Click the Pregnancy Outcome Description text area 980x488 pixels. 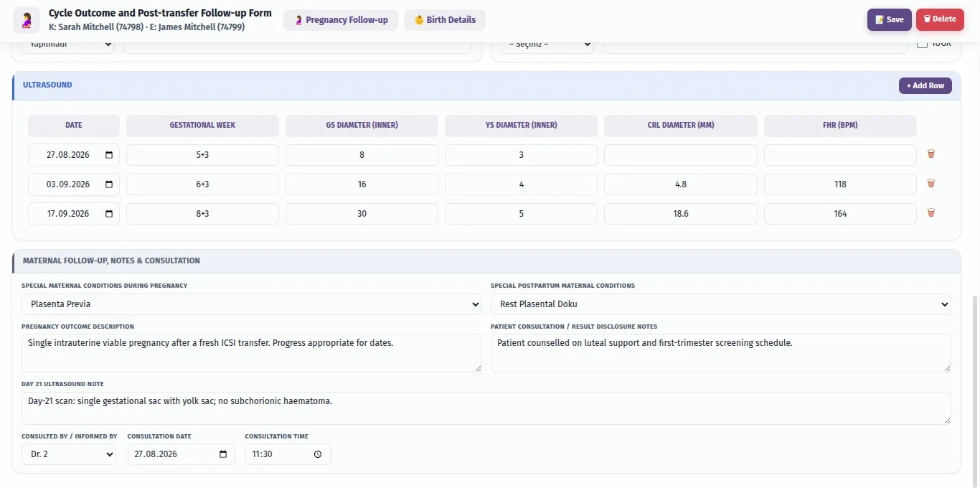click(252, 353)
